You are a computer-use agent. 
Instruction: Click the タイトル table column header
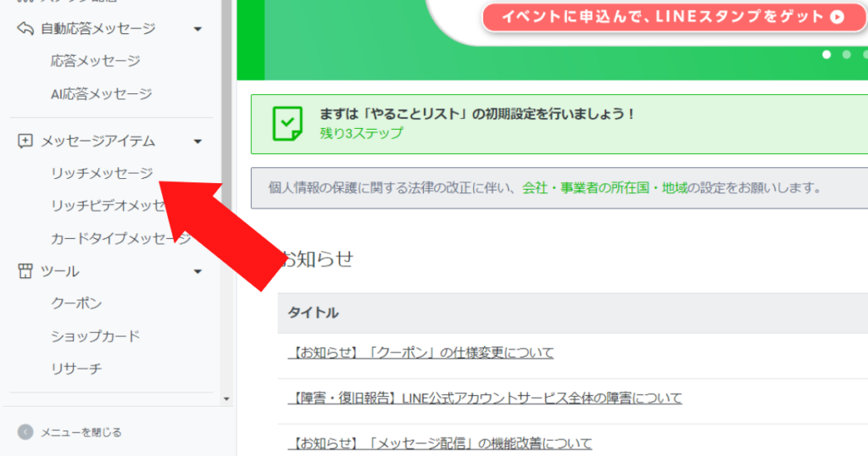point(313,313)
